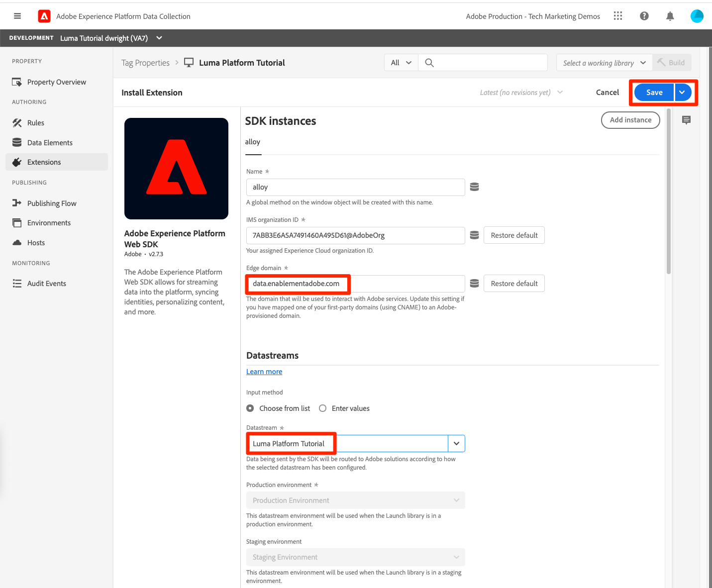Click the Adobe Experience Platform Web SDK logo

point(176,169)
